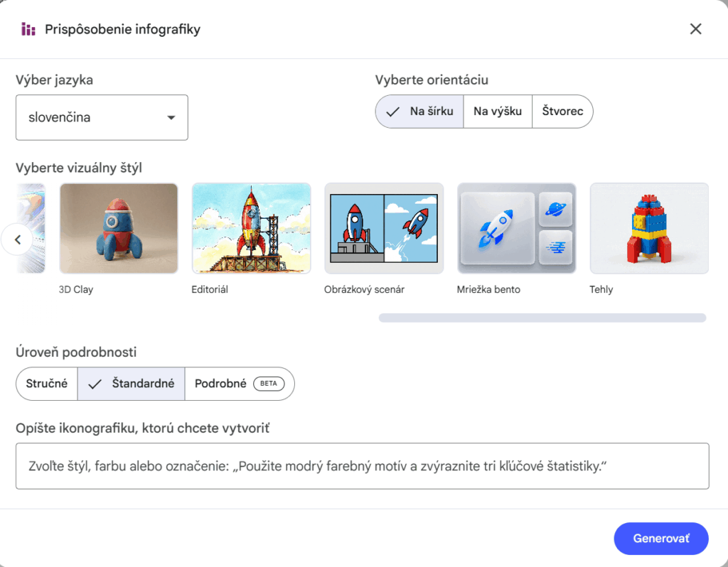The height and width of the screenshot is (567, 728).
Task: Set detail level to Stručné
Action: [47, 384]
